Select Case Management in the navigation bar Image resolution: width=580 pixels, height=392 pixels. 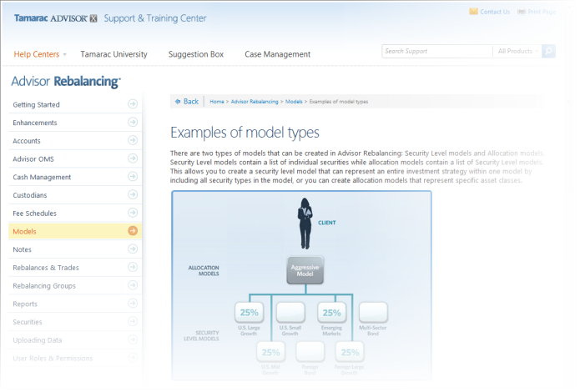[277, 54]
